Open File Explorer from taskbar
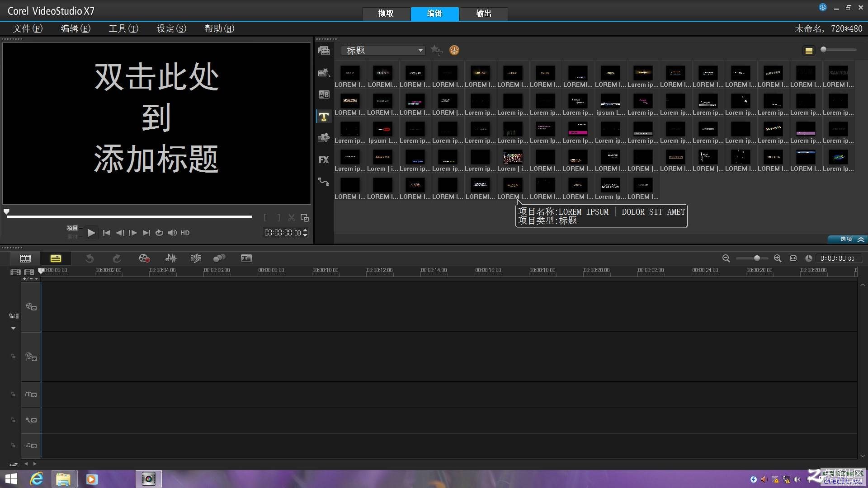This screenshot has height=488, width=868. (63, 479)
